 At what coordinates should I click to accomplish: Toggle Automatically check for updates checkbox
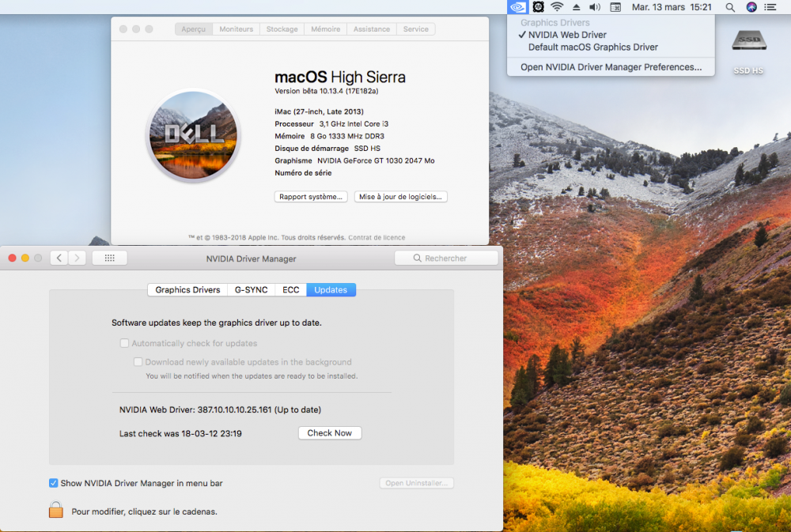tap(124, 343)
